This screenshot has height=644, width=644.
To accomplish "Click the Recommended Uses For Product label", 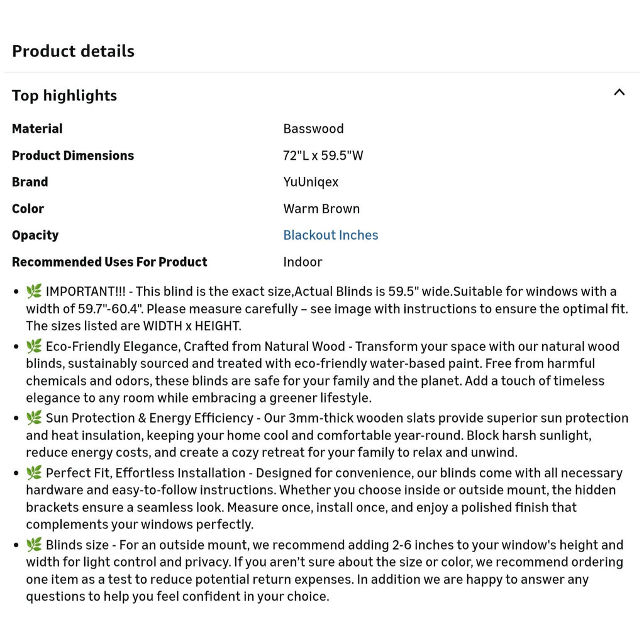I will 109,262.
